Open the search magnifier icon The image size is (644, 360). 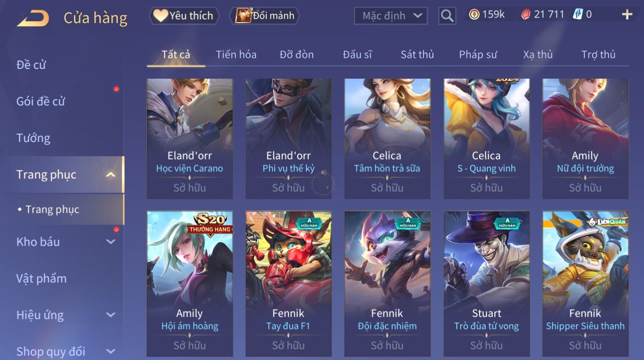(447, 16)
